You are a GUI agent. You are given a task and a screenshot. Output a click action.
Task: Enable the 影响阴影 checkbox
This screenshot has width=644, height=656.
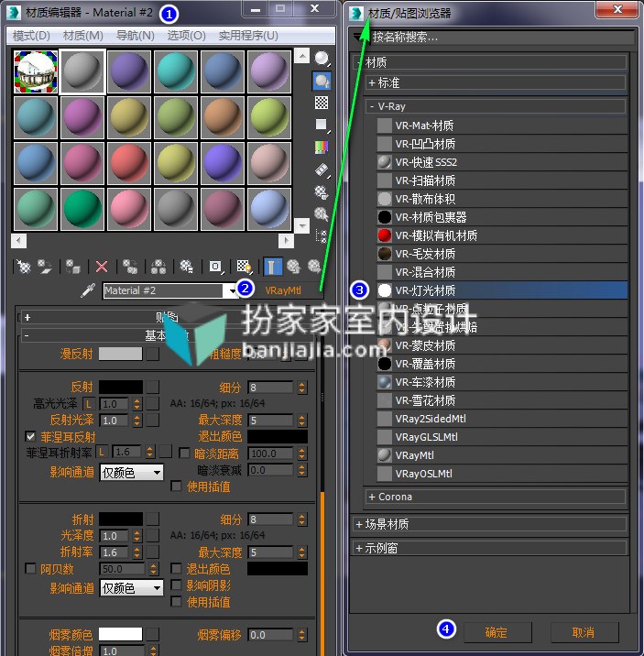point(176,585)
